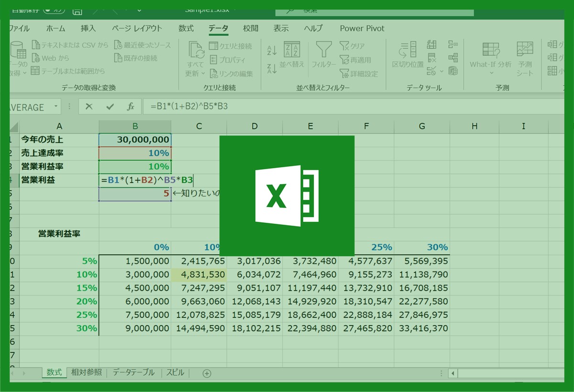
Task: Open connection プロパティ
Action: 227,60
